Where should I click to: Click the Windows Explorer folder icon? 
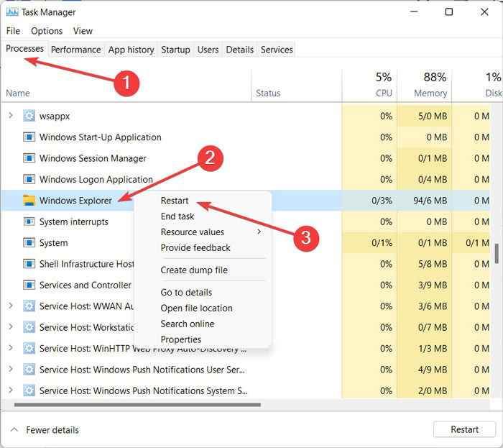(29, 200)
